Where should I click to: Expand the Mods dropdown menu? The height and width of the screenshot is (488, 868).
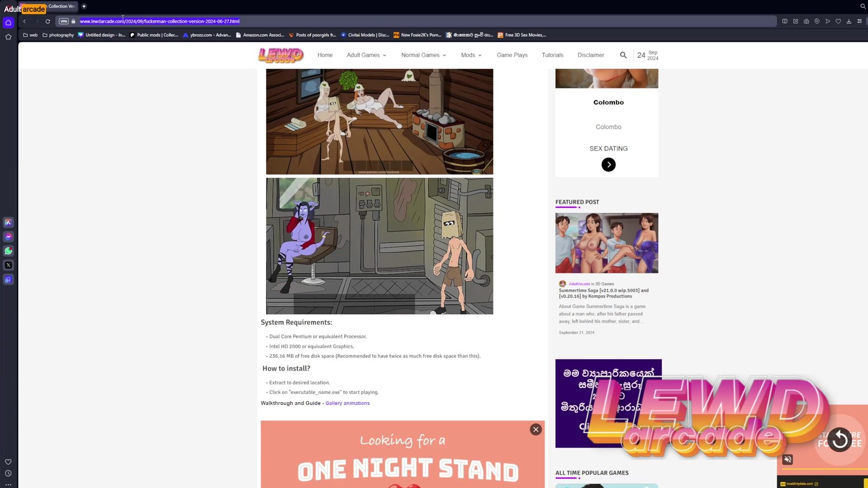[x=471, y=55]
